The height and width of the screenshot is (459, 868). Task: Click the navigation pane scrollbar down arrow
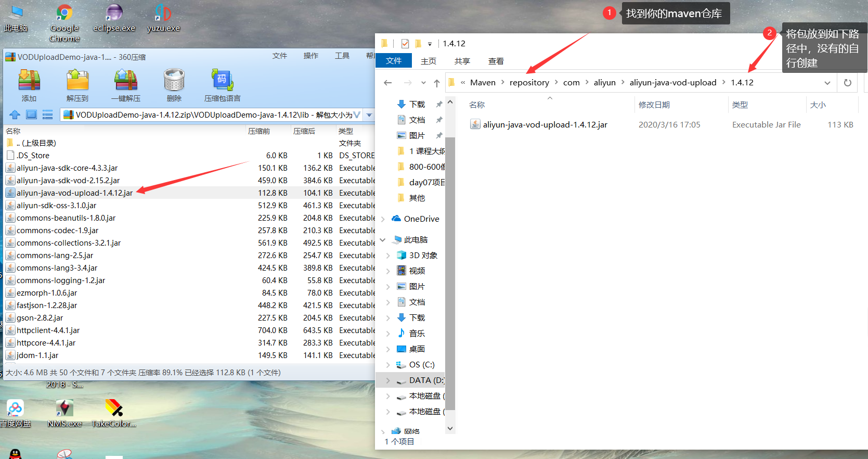(x=450, y=428)
